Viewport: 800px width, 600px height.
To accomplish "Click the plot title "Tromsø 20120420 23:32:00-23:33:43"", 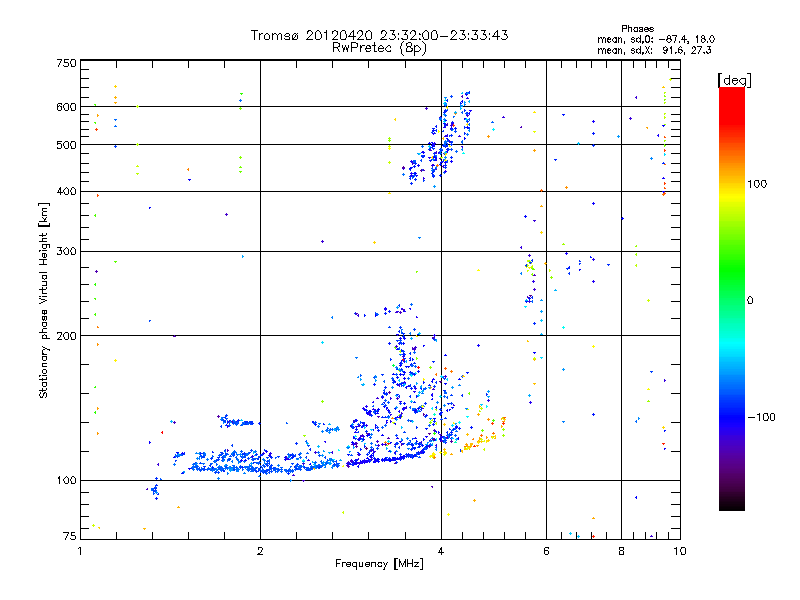I will 379,35.
